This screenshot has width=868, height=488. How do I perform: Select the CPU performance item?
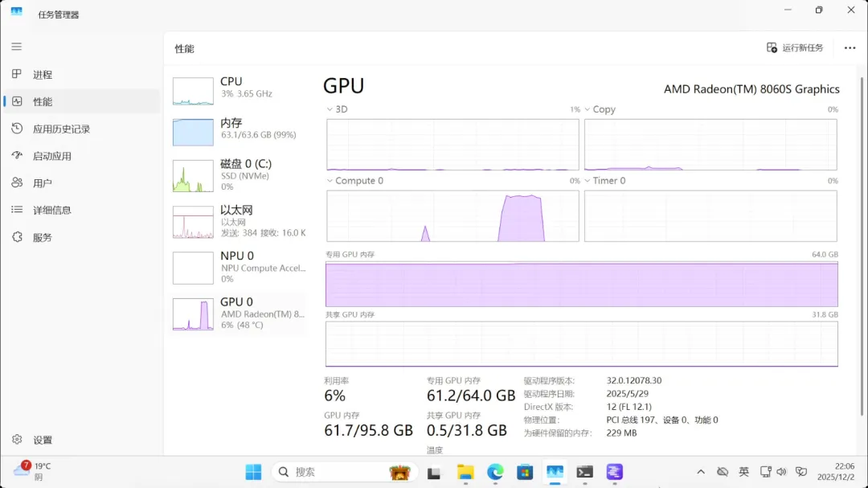[239, 87]
